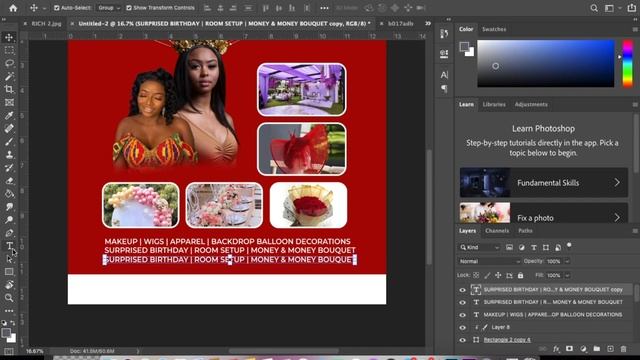Create a new layer

click(610, 349)
